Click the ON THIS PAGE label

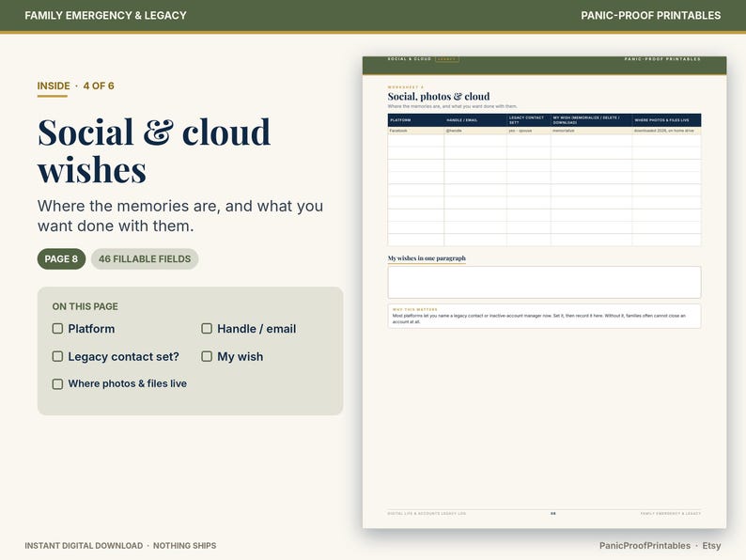(x=85, y=306)
